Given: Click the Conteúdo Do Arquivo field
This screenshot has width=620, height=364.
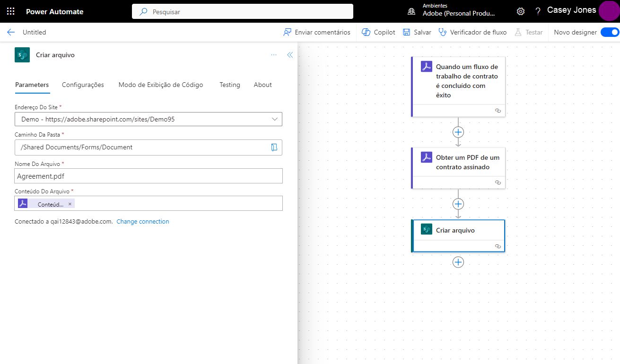Looking at the screenshot, I should 148,203.
